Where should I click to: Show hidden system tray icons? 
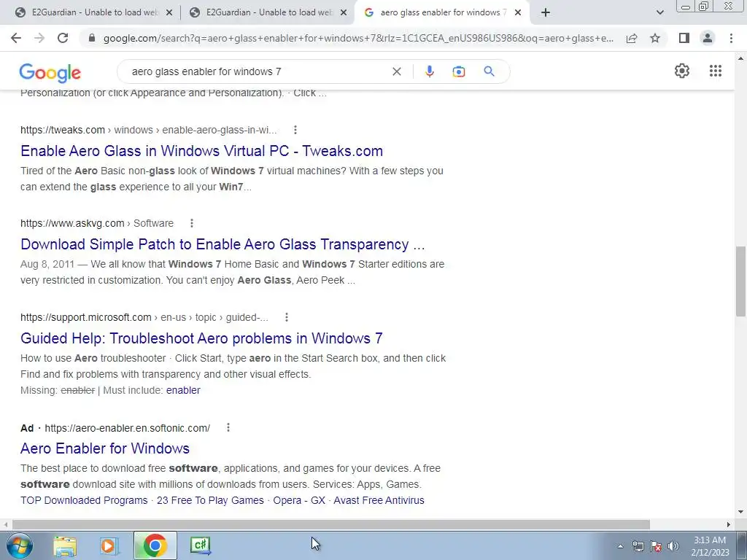point(620,546)
